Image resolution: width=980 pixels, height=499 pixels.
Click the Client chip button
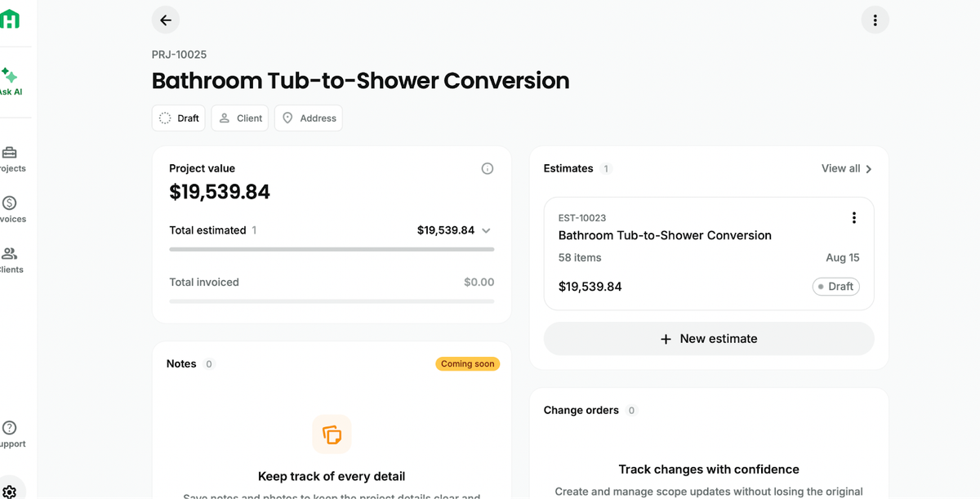pyautogui.click(x=240, y=118)
